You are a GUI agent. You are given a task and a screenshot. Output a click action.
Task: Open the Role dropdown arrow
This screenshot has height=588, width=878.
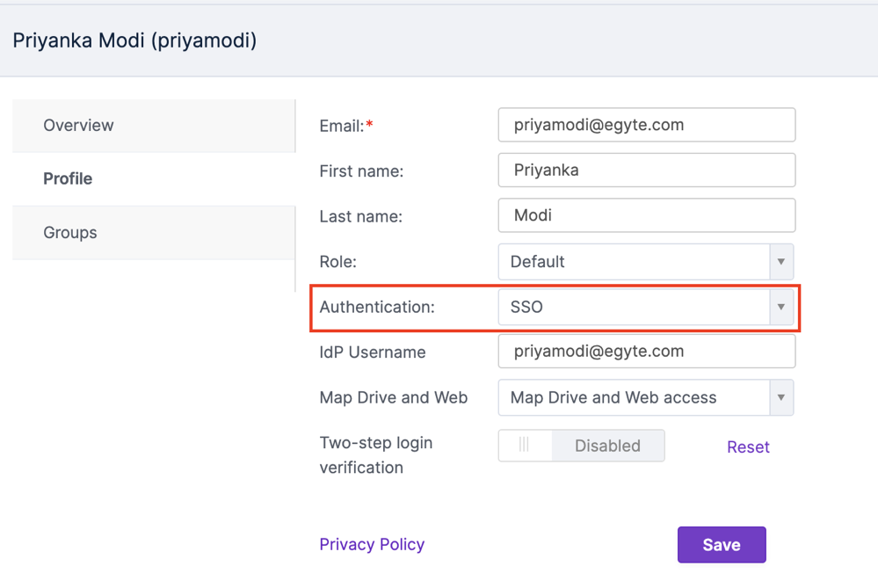pos(780,261)
